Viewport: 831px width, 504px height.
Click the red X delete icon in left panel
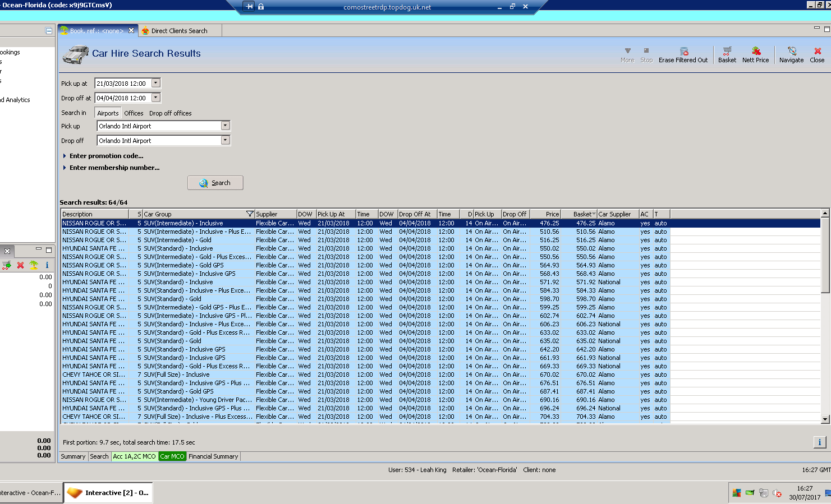(x=20, y=265)
